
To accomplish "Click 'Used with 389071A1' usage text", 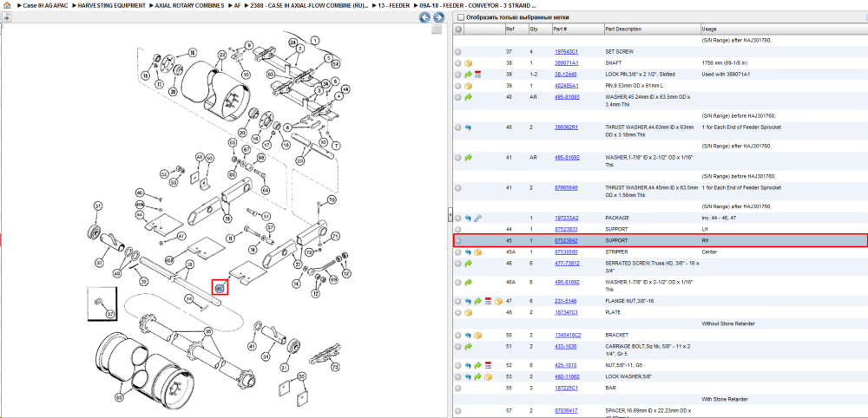I will (x=725, y=74).
